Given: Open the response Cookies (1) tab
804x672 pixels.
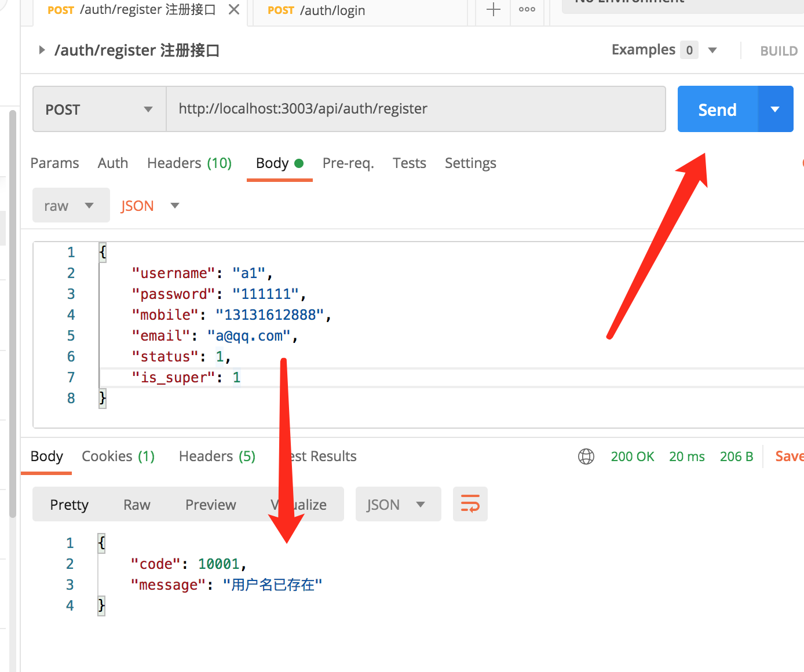Looking at the screenshot, I should coord(118,456).
